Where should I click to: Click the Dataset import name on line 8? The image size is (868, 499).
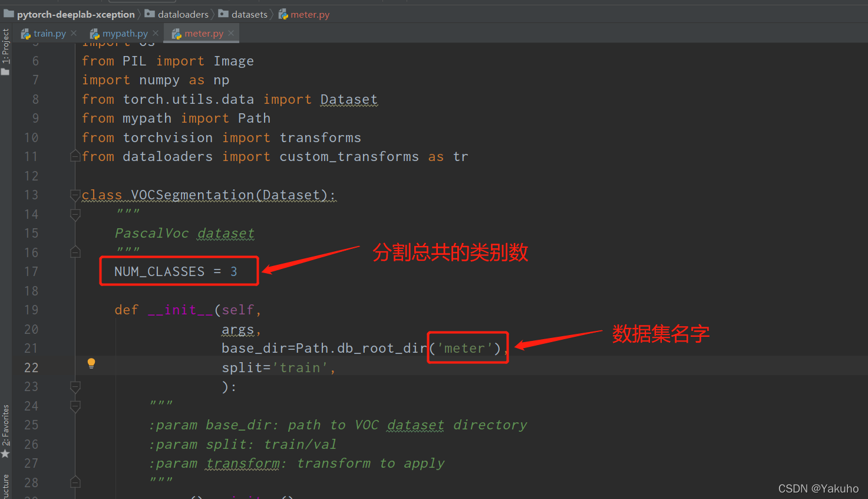click(x=349, y=99)
